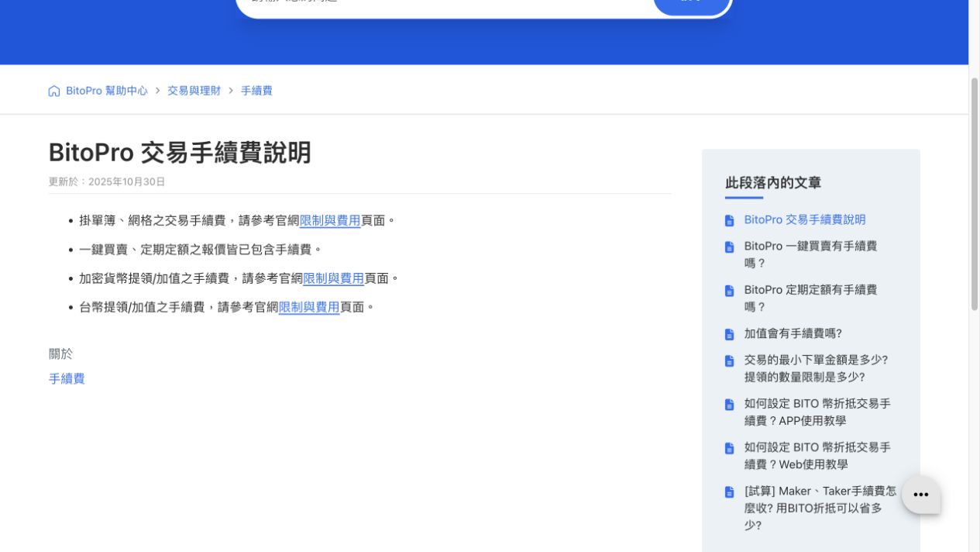Open the chat widget with three dots
Screen dimensions: 980x552
[920, 495]
